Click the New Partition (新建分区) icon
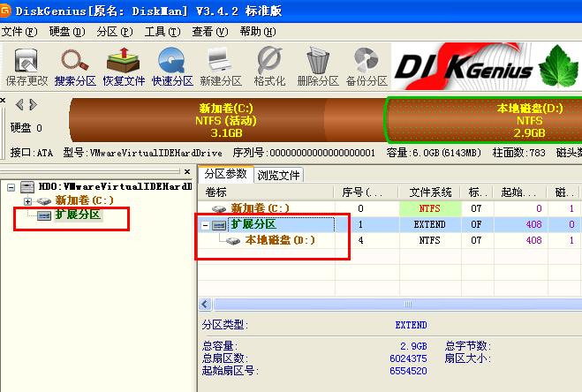The height and width of the screenshot is (392, 582). 221,67
